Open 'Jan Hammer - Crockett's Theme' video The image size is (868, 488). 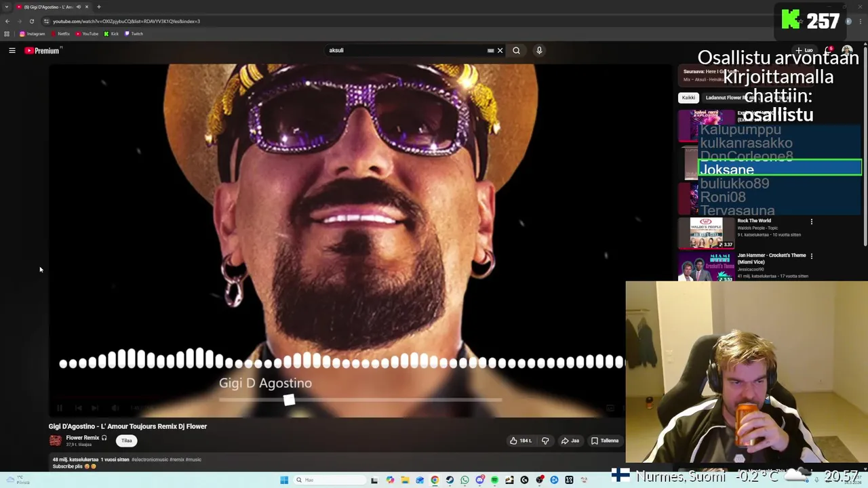tap(772, 258)
